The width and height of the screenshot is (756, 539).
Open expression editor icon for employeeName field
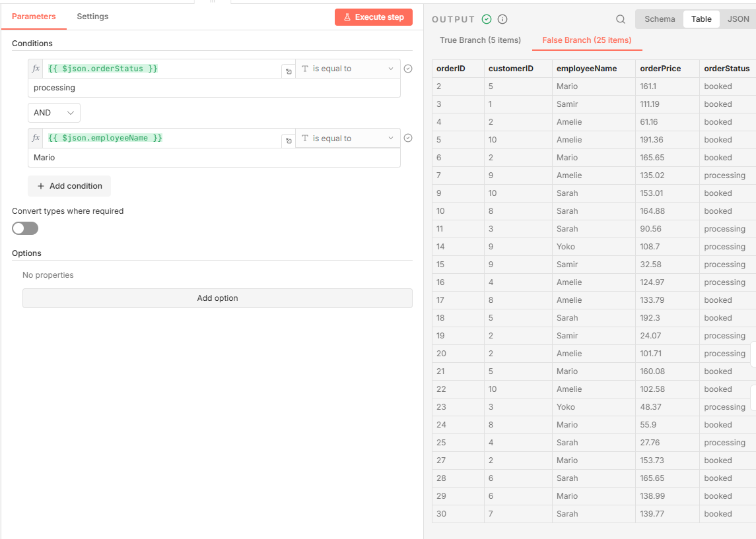coord(288,141)
